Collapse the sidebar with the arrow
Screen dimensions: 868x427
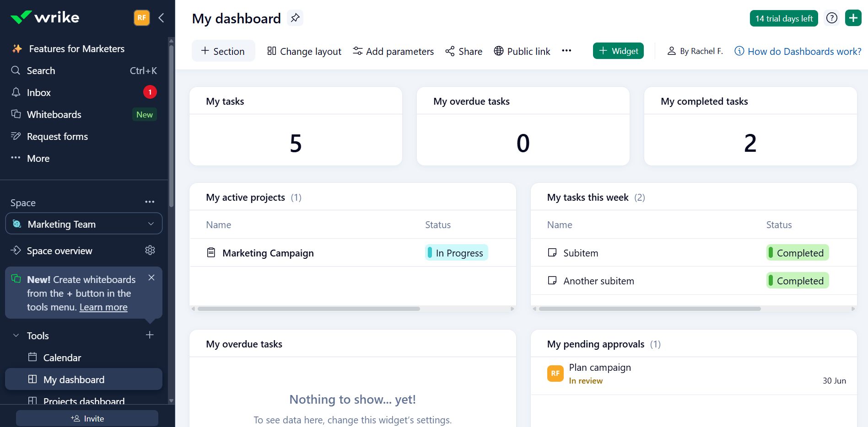[161, 18]
